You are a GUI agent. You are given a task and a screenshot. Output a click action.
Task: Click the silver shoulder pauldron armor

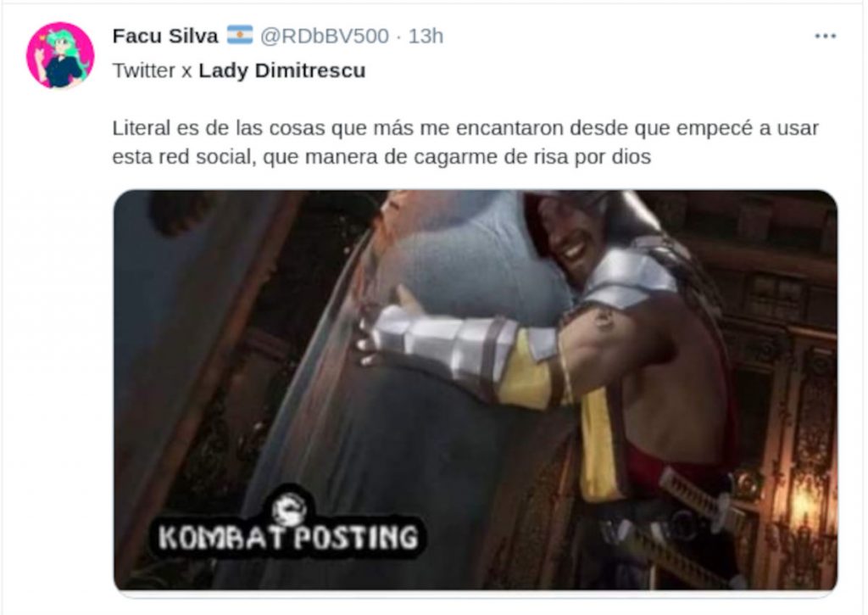(x=628, y=276)
